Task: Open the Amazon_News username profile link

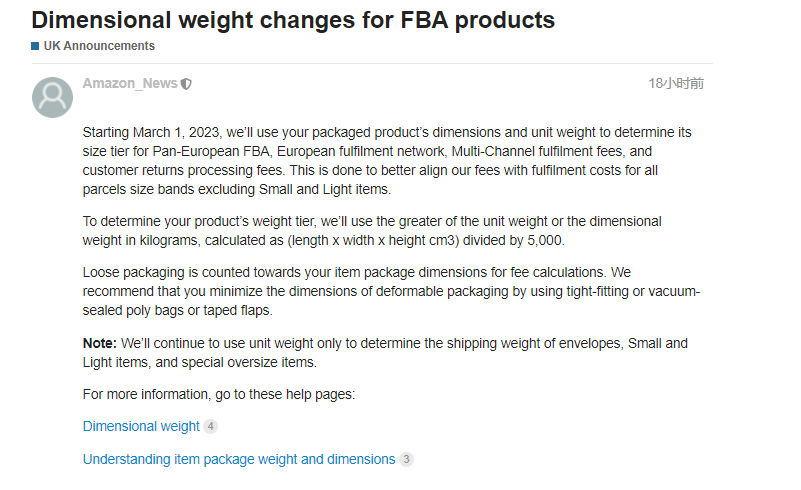Action: 130,84
